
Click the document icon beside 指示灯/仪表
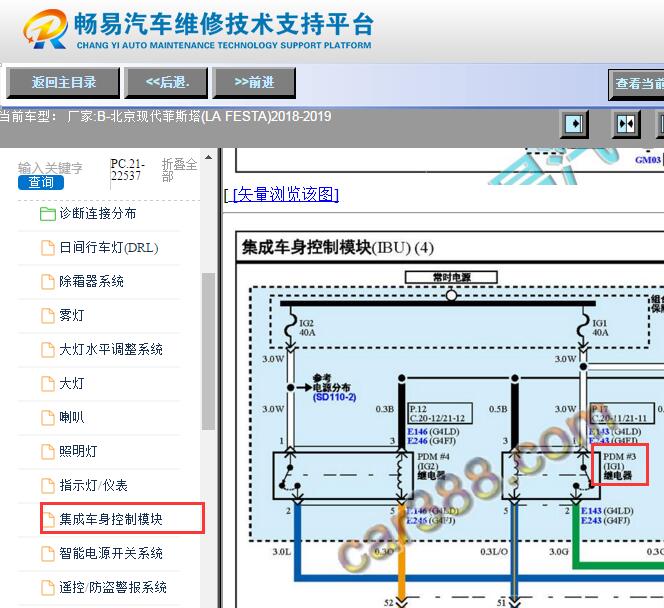pos(47,486)
